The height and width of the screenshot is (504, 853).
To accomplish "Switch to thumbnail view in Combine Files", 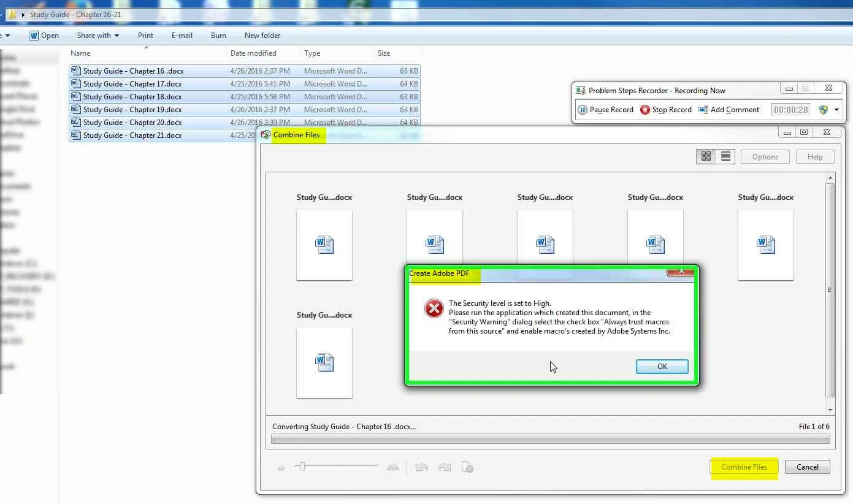I will click(x=706, y=156).
